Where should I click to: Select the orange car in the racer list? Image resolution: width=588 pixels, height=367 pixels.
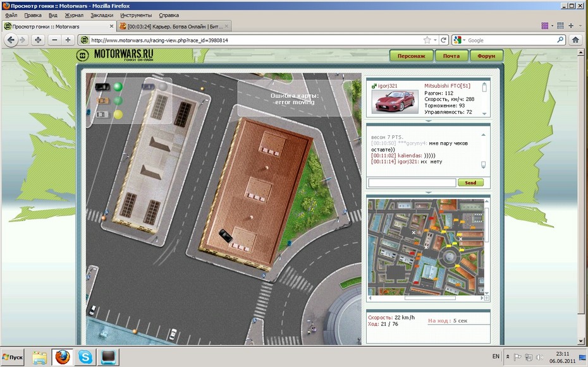coord(102,100)
